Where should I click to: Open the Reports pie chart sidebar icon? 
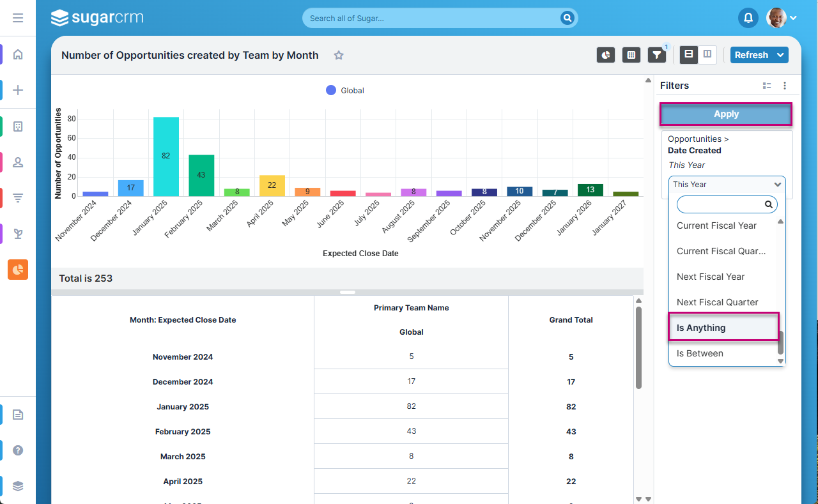click(18, 270)
